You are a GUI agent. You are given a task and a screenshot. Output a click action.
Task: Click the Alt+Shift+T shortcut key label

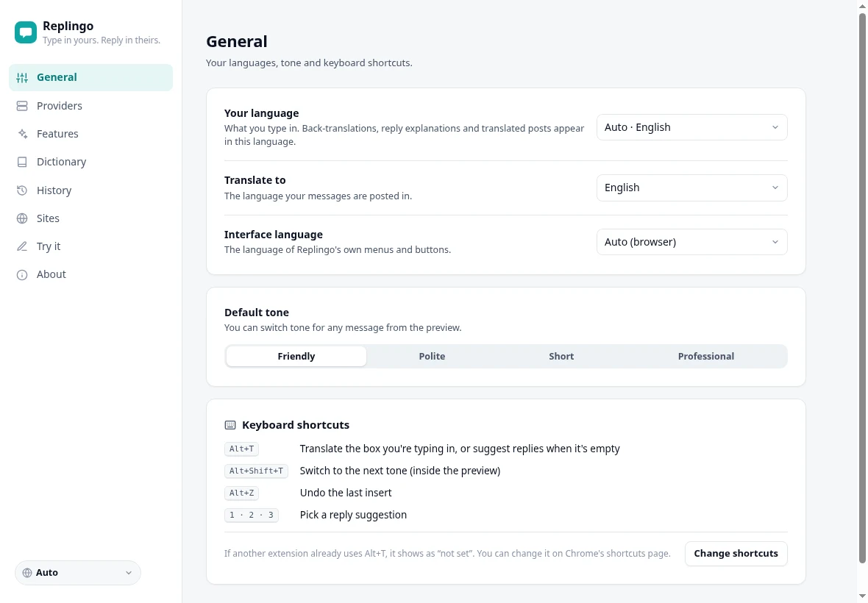[x=256, y=471]
